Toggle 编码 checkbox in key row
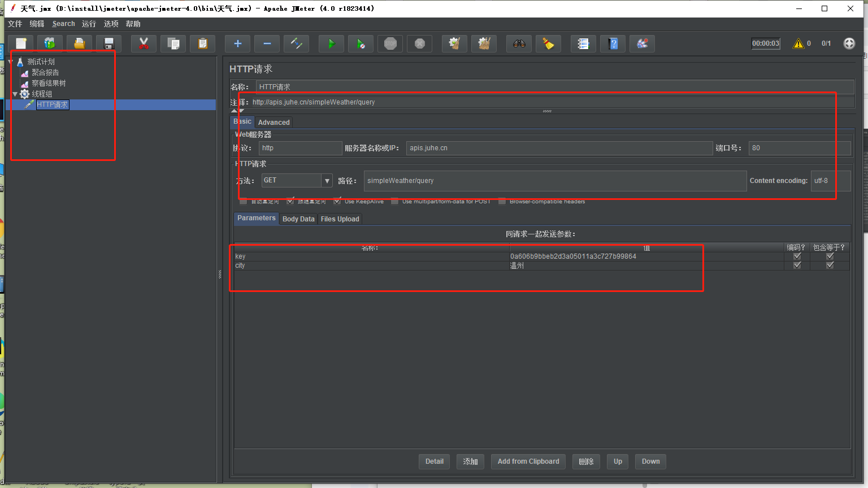 pos(797,256)
